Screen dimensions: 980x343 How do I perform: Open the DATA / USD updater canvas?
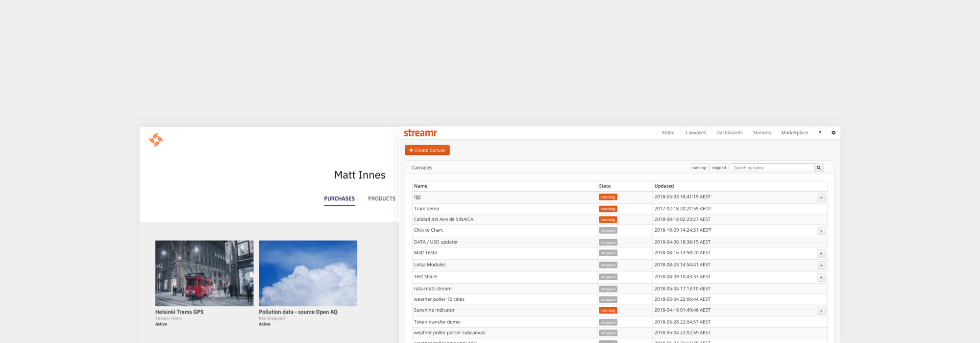(x=436, y=242)
